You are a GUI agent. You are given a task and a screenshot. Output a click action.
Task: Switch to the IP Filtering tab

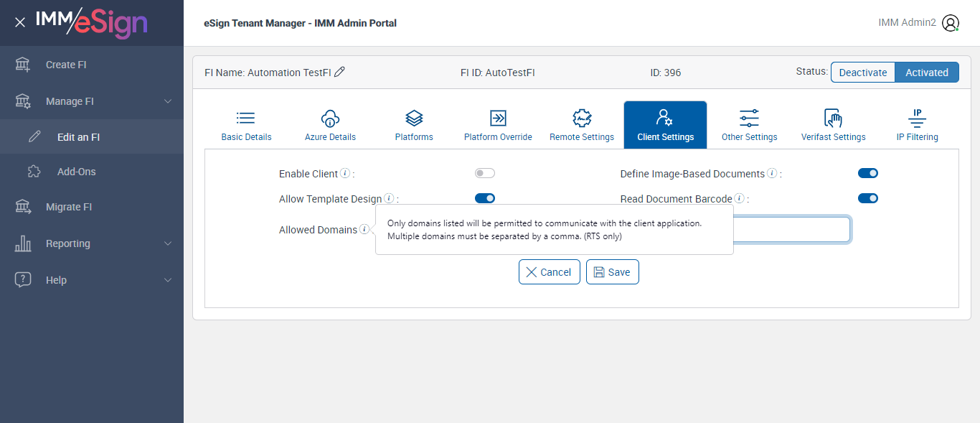917,126
